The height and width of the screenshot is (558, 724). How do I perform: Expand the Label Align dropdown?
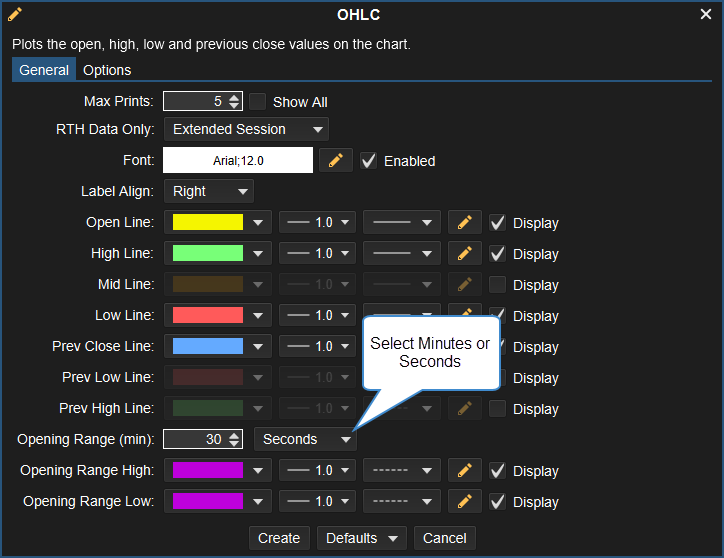209,191
